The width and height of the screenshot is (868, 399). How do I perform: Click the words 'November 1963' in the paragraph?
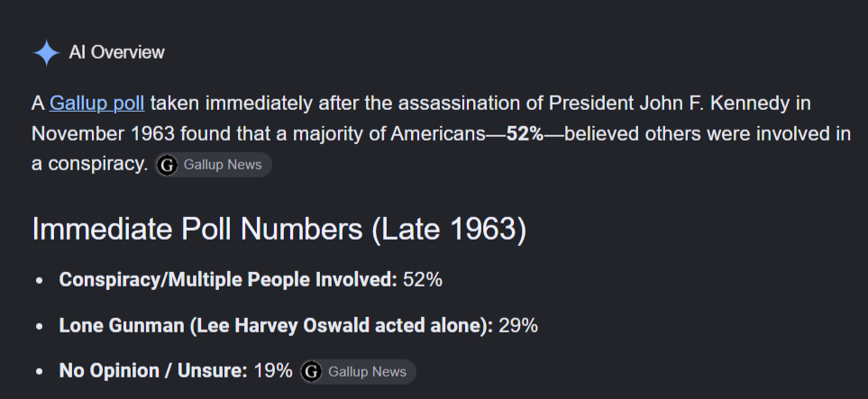point(104,134)
